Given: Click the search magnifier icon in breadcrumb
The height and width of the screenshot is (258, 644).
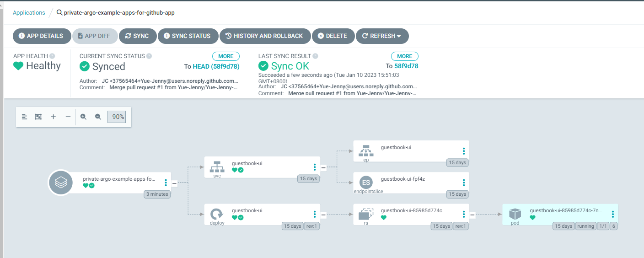Looking at the screenshot, I should 59,13.
